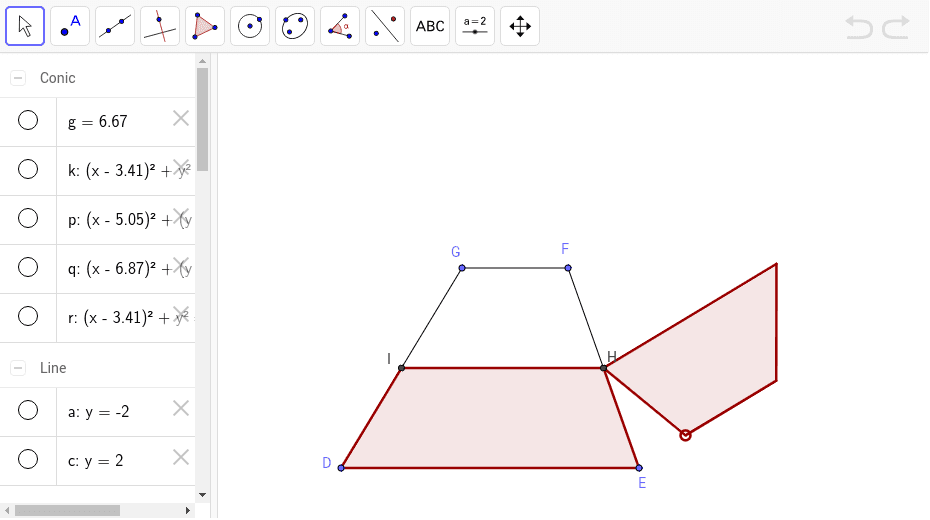Select the Angle tool
The image size is (930, 520).
[340, 26]
